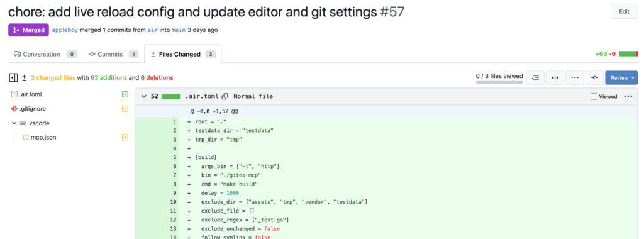Click the Files Changed count badge 3
The width and height of the screenshot is (644, 239).
[x=210, y=54]
